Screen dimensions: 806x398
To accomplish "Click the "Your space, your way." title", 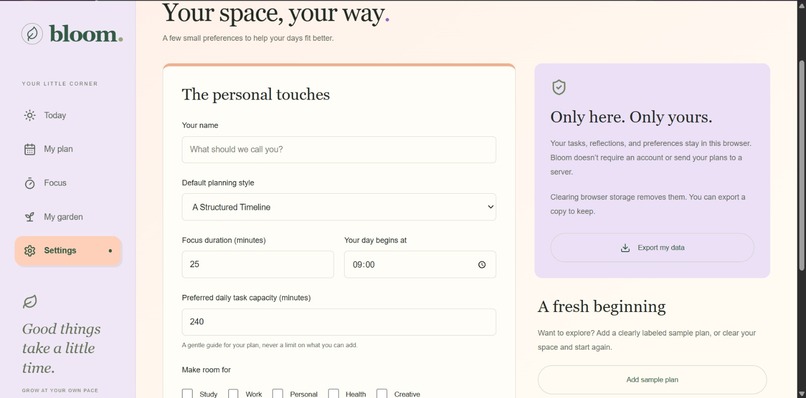I will pyautogui.click(x=276, y=14).
